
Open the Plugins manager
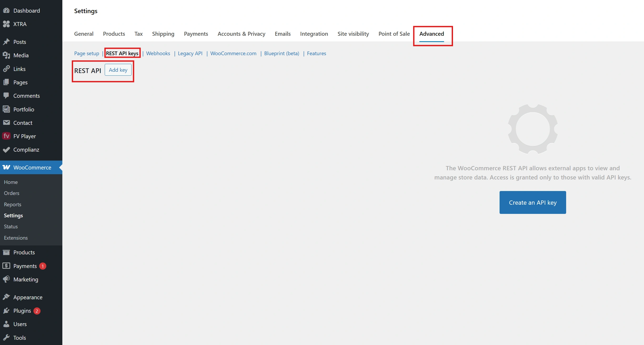point(22,311)
